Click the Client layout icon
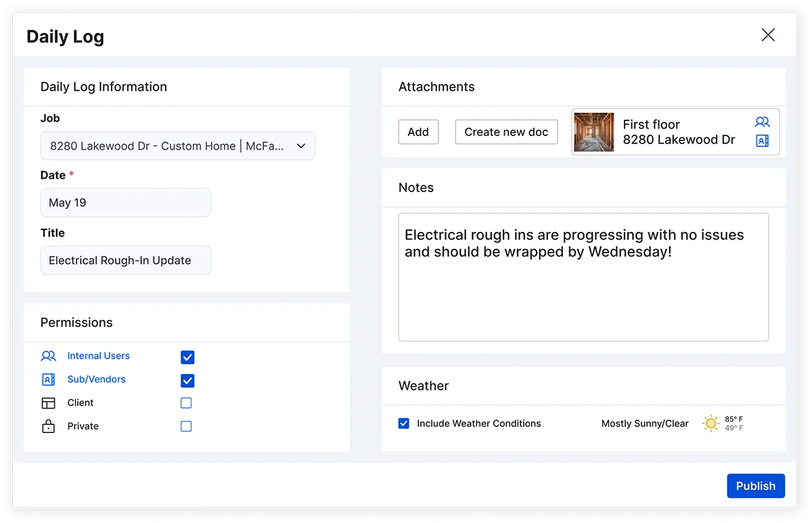 [48, 403]
